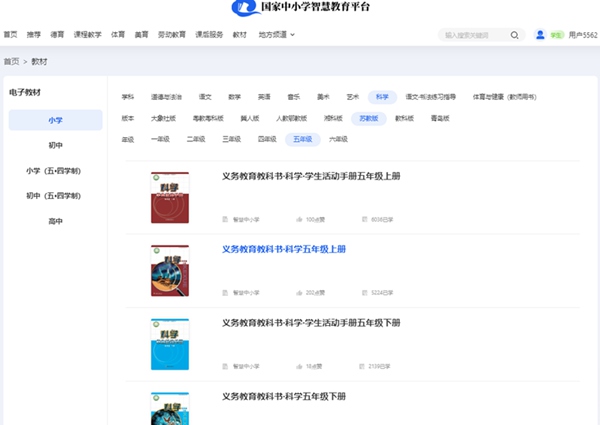This screenshot has height=425, width=600.
Task: Select grade 三年级
Action: (x=232, y=139)
